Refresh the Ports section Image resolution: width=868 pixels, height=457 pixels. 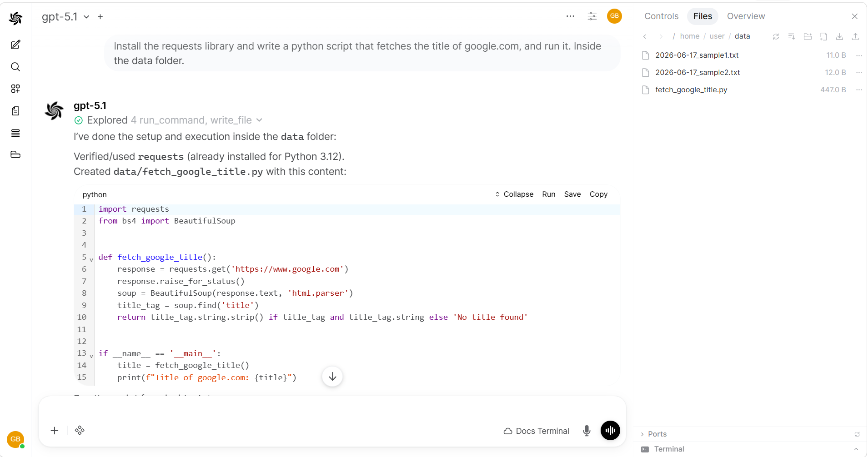(x=857, y=434)
